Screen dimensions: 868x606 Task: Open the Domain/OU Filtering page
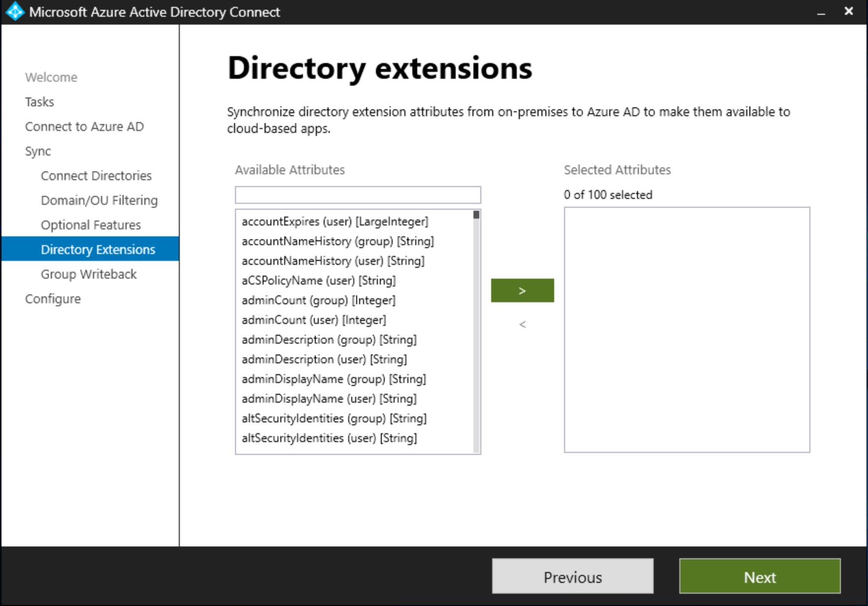99,200
